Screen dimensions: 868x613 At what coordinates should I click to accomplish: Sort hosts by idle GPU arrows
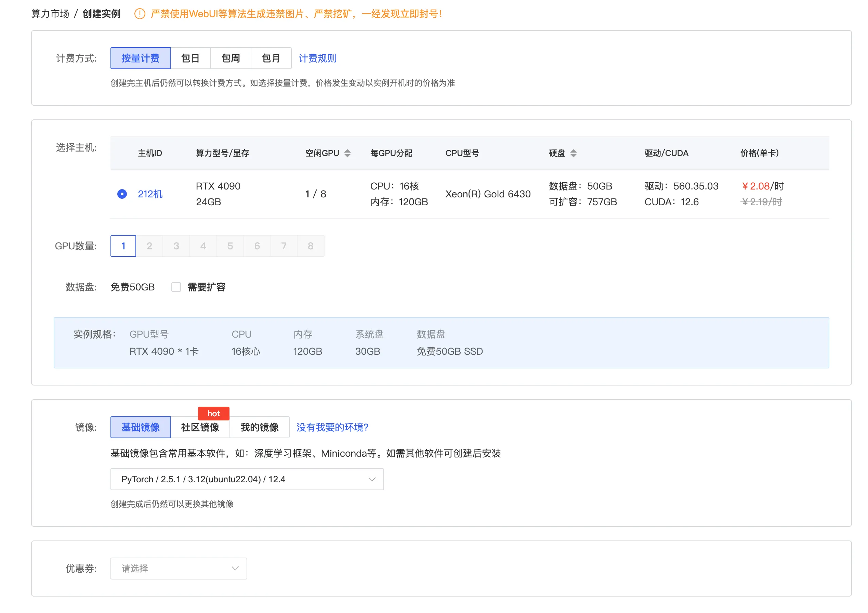pyautogui.click(x=347, y=153)
